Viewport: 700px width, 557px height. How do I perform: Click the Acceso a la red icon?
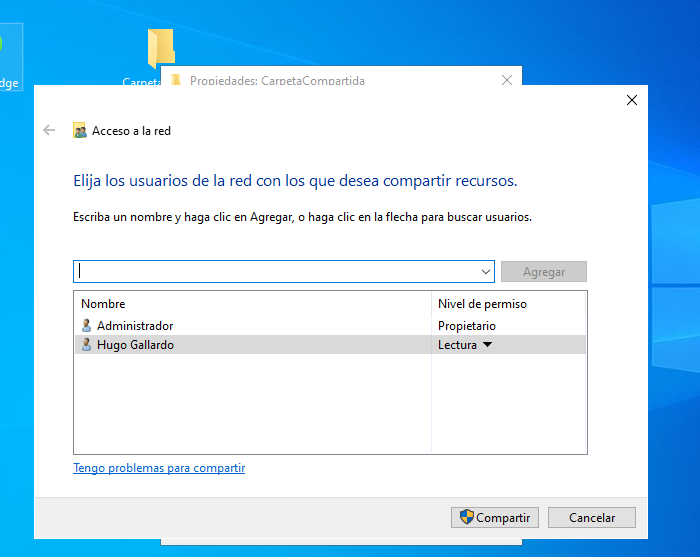[x=79, y=131]
